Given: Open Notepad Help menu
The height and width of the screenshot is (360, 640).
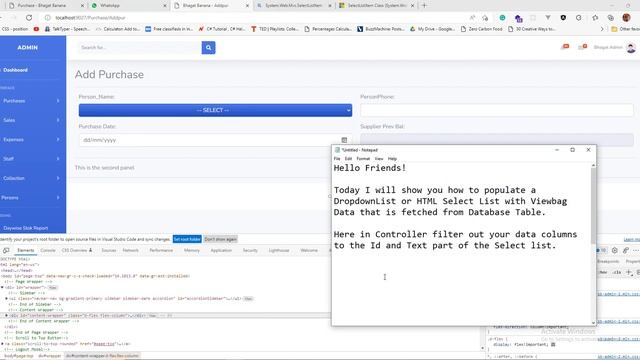Looking at the screenshot, I should point(392,158).
